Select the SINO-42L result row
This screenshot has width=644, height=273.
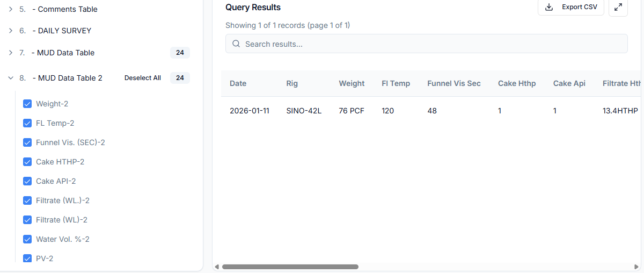pos(304,111)
